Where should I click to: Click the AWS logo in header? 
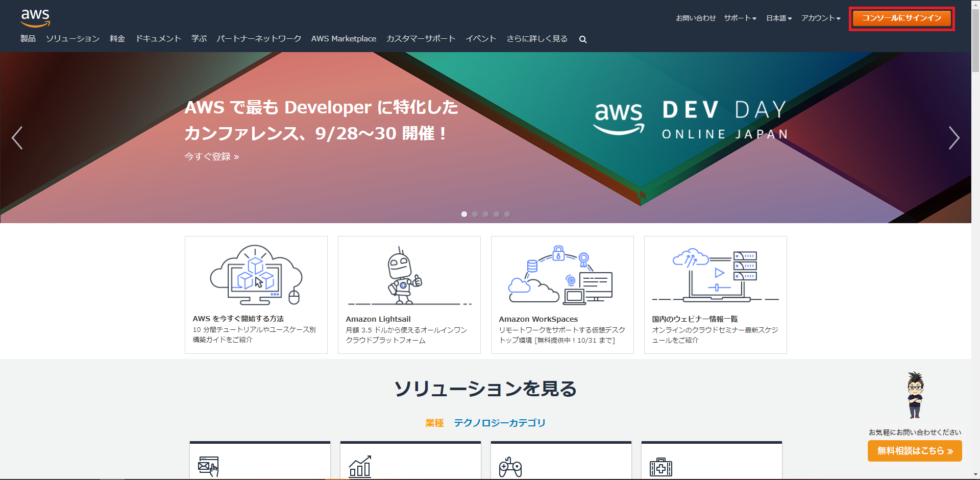[35, 18]
